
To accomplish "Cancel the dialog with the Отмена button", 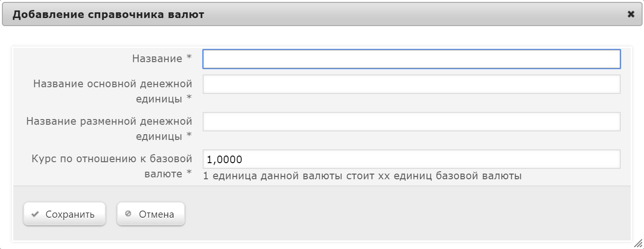I will [151, 214].
